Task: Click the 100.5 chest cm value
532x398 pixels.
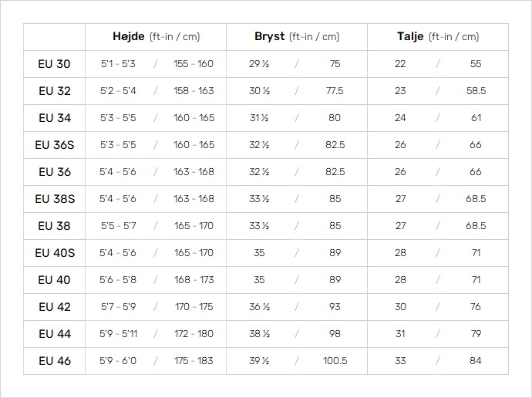Action: click(x=335, y=361)
